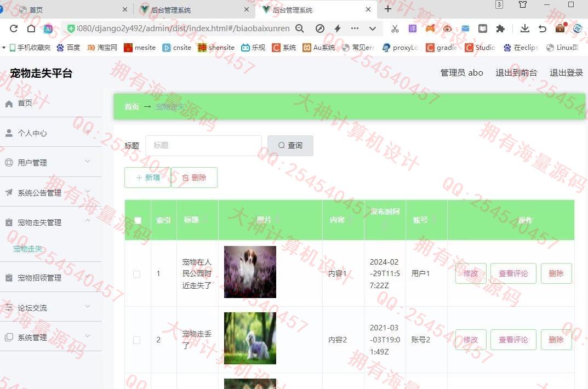The height and width of the screenshot is (389, 588).
Task: Click the scissors screenshot tool icon
Action: (395, 29)
